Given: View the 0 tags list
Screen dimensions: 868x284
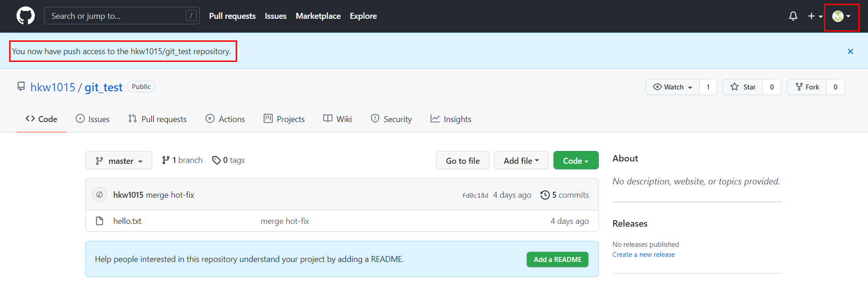Looking at the screenshot, I should click(228, 160).
